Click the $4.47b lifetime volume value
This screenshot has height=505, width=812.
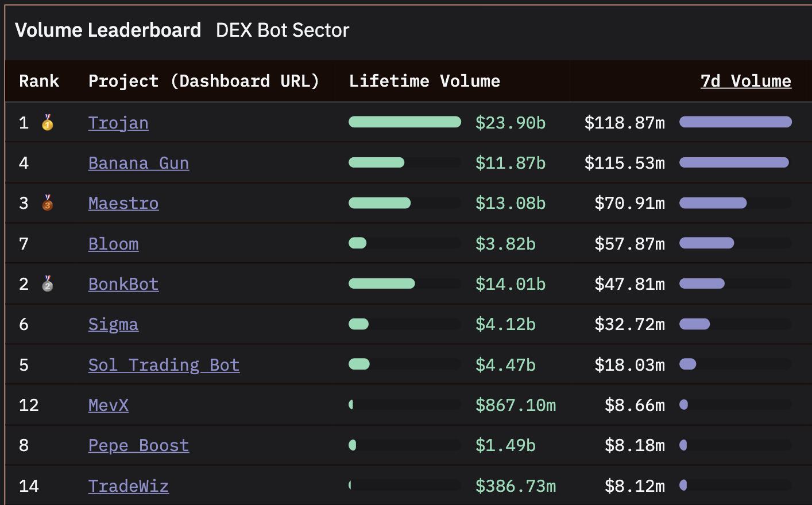(505, 365)
